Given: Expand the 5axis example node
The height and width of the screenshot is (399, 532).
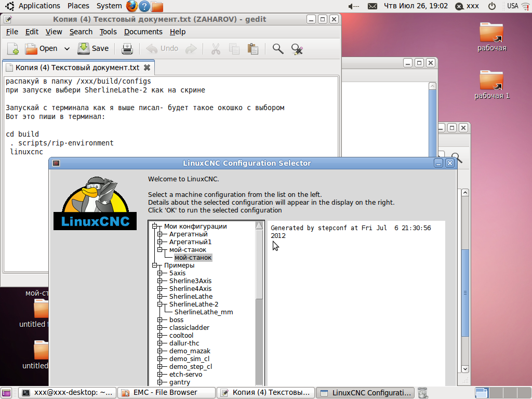Looking at the screenshot, I should click(160, 273).
